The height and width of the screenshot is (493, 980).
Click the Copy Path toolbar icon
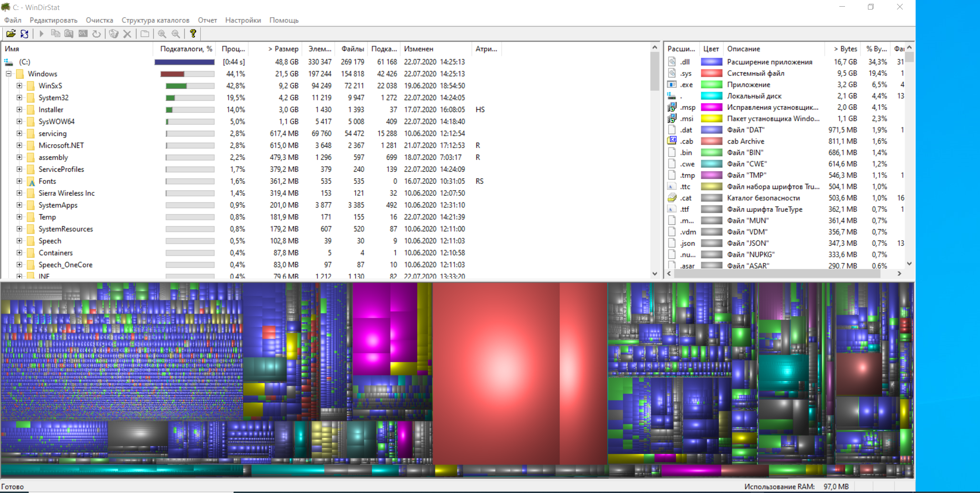pyautogui.click(x=55, y=33)
